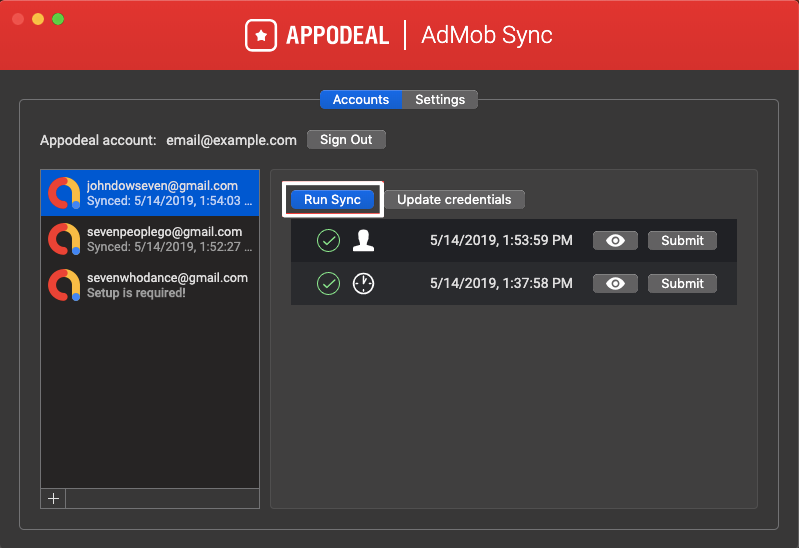Submit the 1:53:59 PM sync log
The width and height of the screenshot is (799, 548).
(682, 241)
